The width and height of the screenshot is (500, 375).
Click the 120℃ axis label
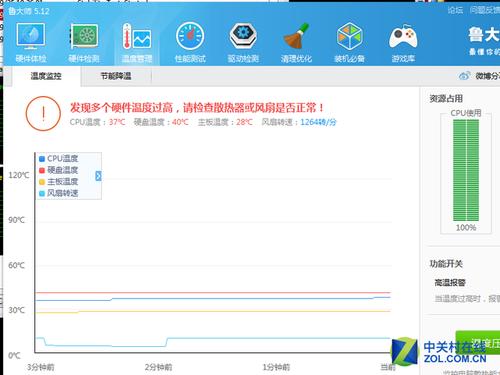coord(19,175)
